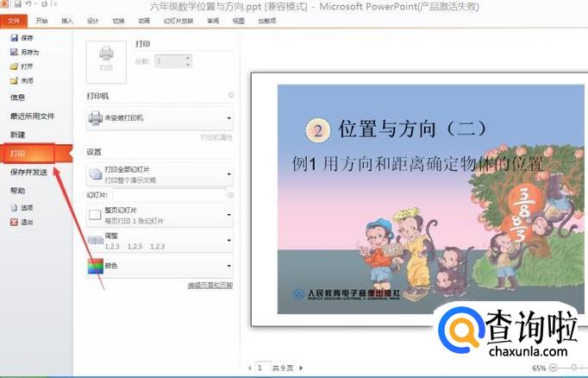This screenshot has width=588, height=378.
Task: Click the 打印机属性 link
Action: coord(216,137)
